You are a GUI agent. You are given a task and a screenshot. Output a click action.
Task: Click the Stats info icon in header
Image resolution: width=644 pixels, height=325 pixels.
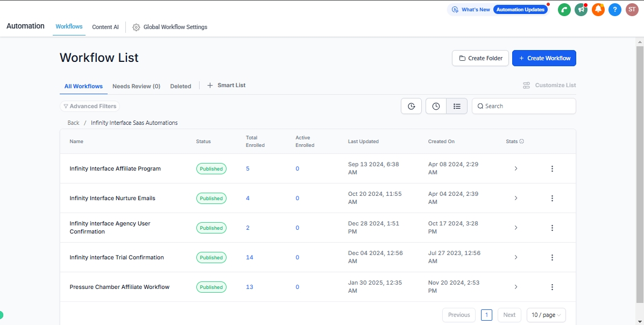click(522, 142)
